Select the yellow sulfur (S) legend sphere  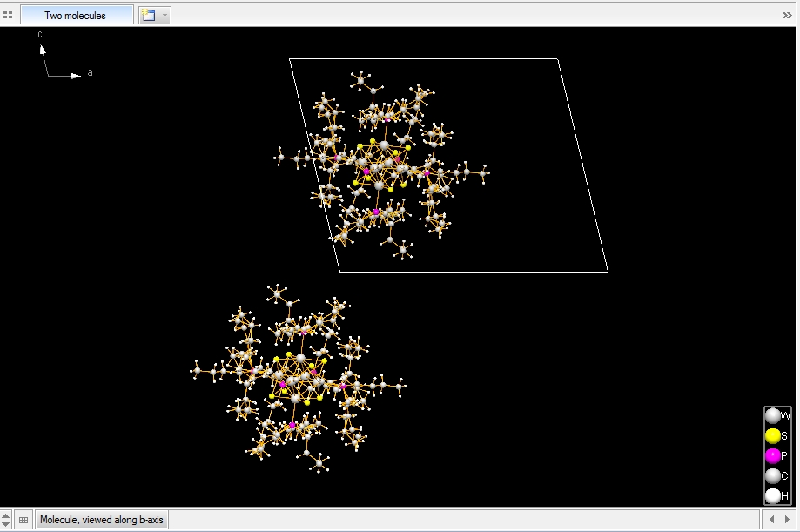tap(772, 436)
